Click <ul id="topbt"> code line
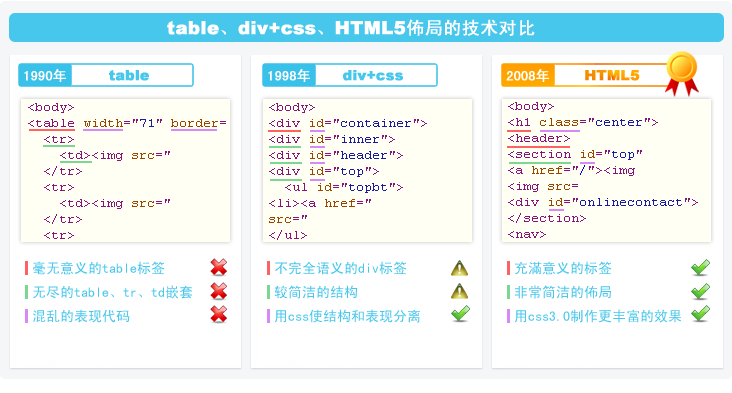Image resolution: width=732 pixels, height=393 pixels. [x=344, y=187]
